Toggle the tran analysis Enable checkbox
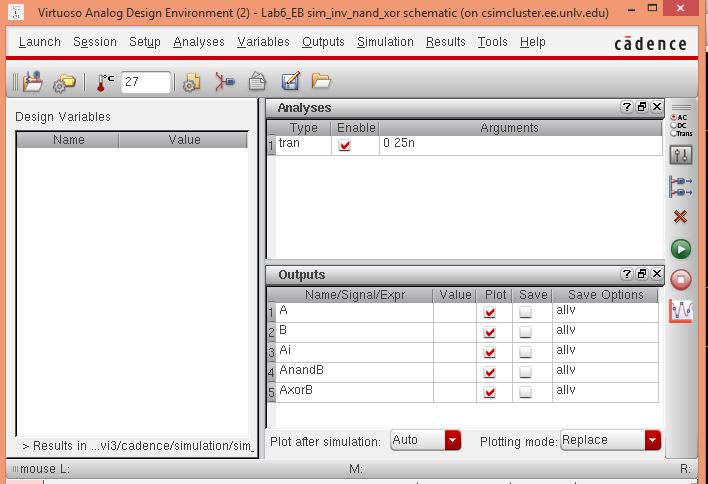The width and height of the screenshot is (708, 484). tap(345, 145)
